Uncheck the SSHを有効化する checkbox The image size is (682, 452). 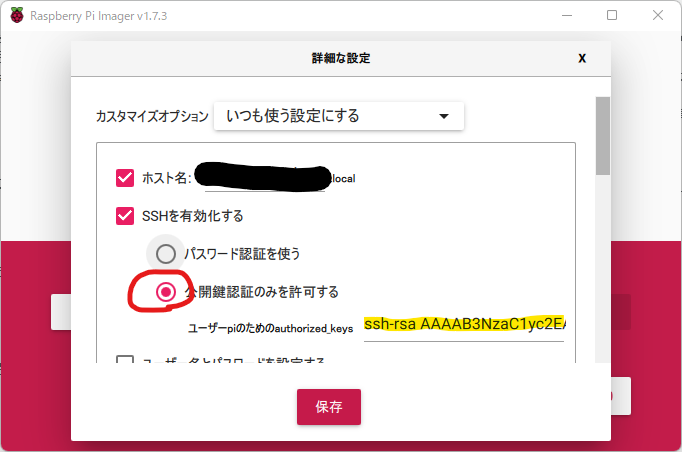coord(125,216)
